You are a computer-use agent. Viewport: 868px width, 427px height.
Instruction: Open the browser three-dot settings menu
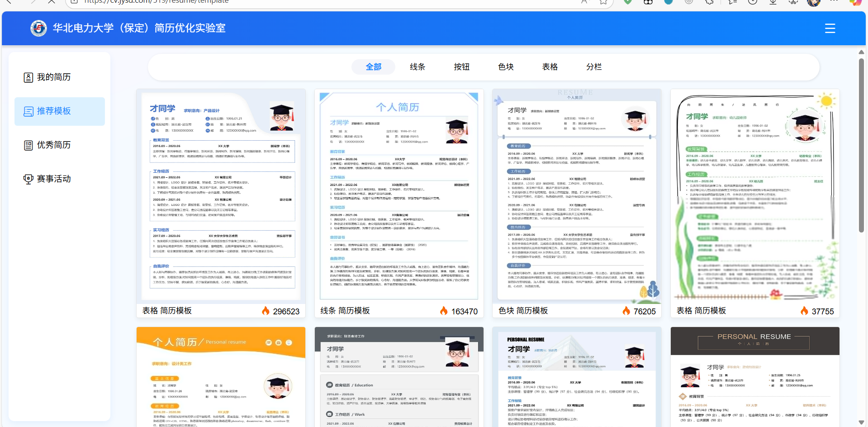834,2
